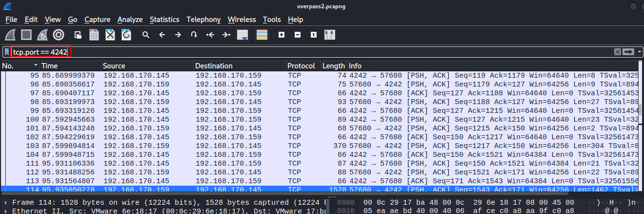Open the Wireless menu

241,20
